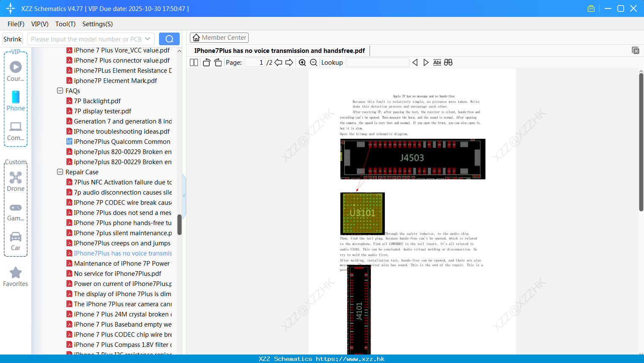Click the yellow toolbox icon in title bar
Image resolution: width=644 pixels, height=363 pixels.
click(x=591, y=8)
